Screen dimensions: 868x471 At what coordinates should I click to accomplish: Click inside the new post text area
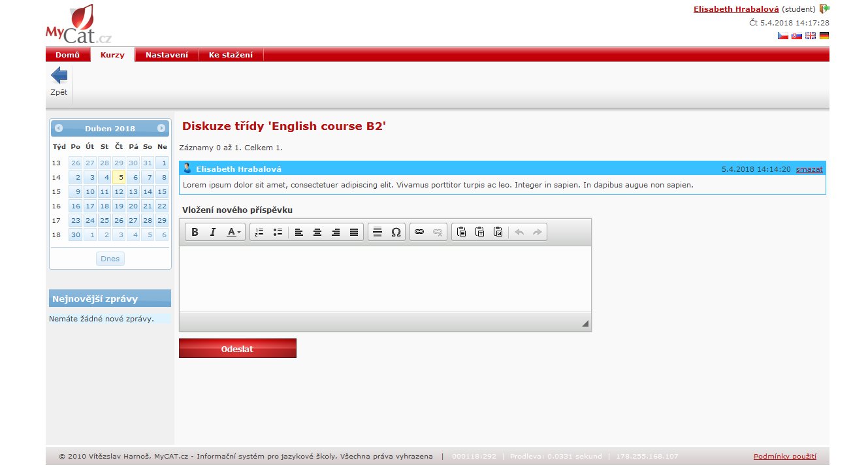pos(385,278)
